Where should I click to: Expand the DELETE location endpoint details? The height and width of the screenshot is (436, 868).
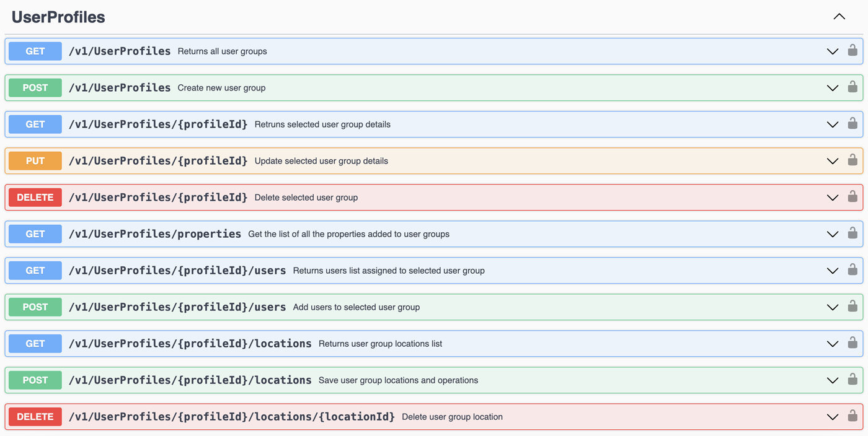tap(832, 416)
